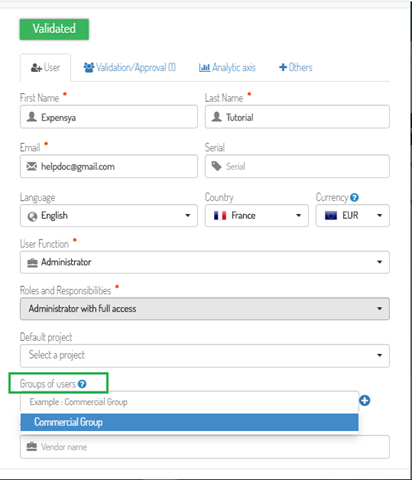Go to the Others tab
Image resolution: width=412 pixels, height=480 pixels.
(x=296, y=68)
